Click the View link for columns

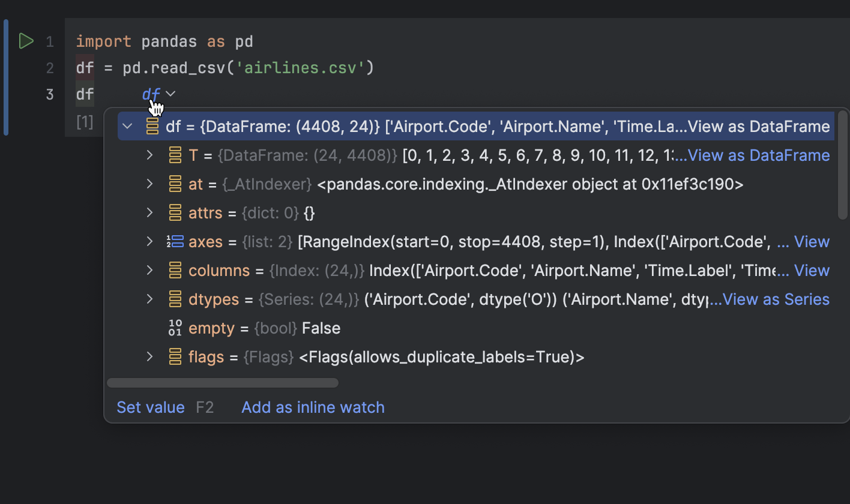[812, 270]
